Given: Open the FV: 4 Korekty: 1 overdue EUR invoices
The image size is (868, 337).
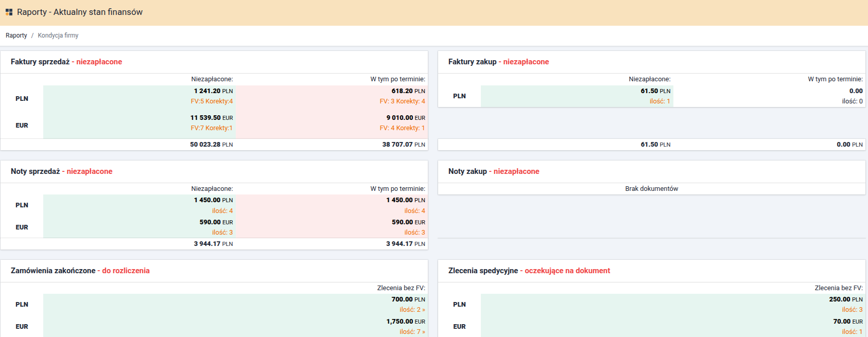Looking at the screenshot, I should (x=402, y=128).
